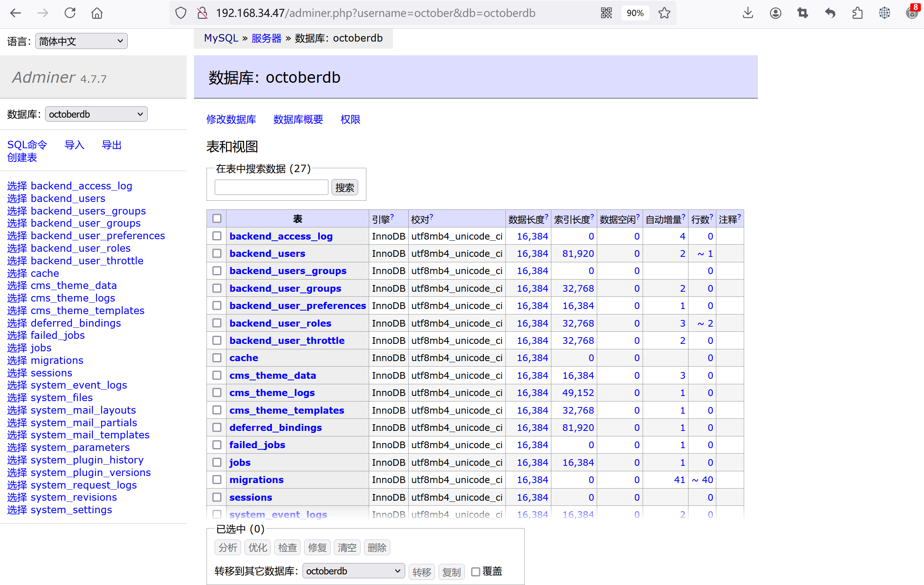Click the 修复 repair button
This screenshot has width=924, height=585.
point(317,547)
